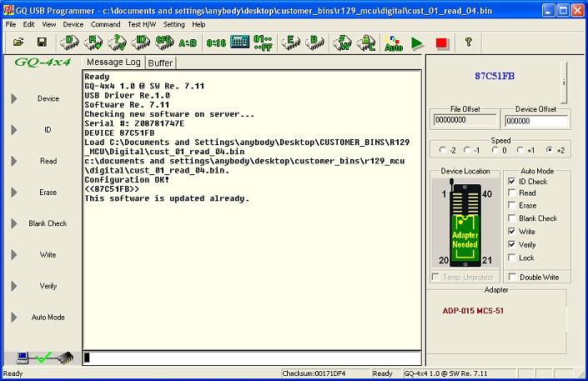Click the File Offset input field
Image resolution: width=588 pixels, height=381 pixels.
[x=465, y=120]
